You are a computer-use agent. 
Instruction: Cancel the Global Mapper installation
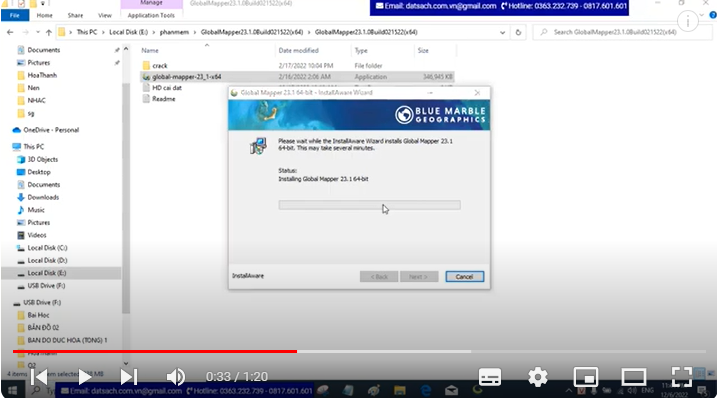point(465,277)
